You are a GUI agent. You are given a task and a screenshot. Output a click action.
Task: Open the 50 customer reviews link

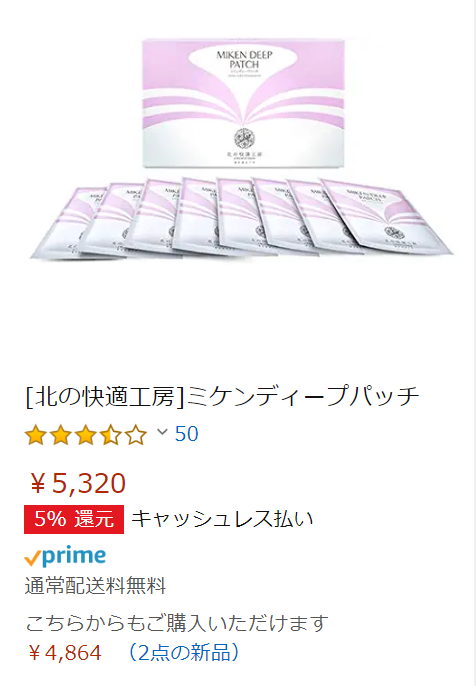186,434
